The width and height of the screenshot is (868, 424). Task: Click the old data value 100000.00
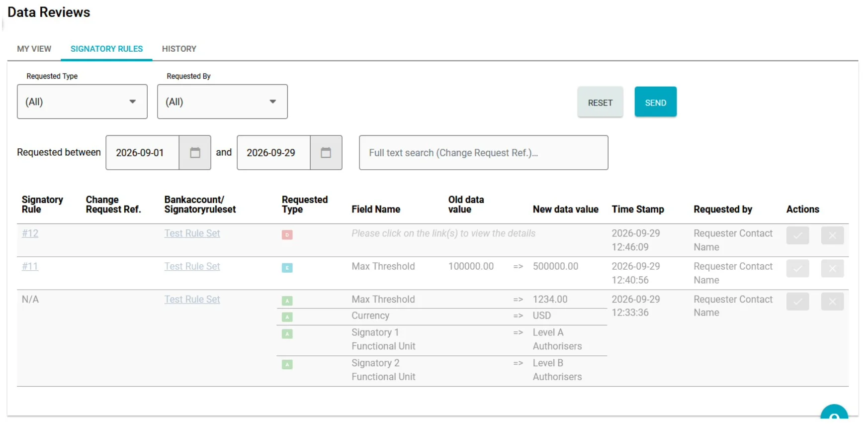pos(471,266)
